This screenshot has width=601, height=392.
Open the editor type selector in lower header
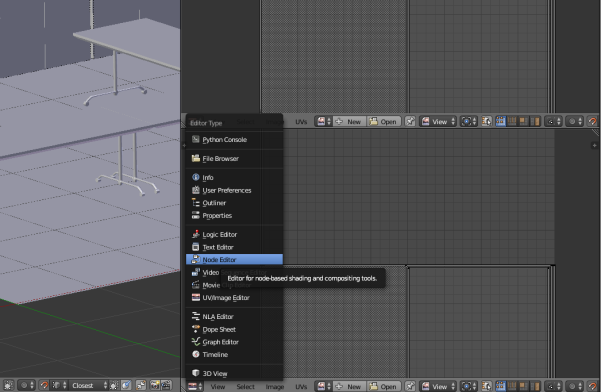coord(195,386)
